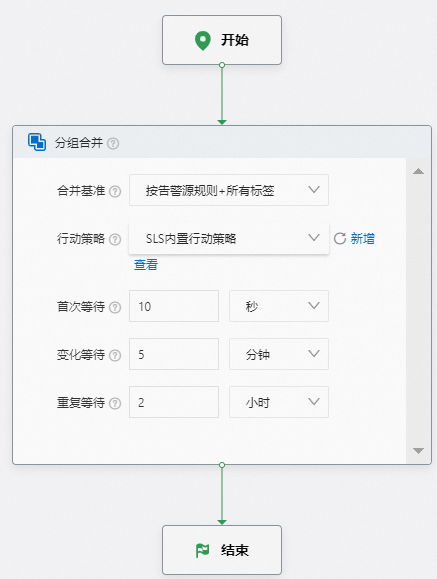
Task: Expand the SLS内置行动策略 dropdown
Action: (229, 238)
